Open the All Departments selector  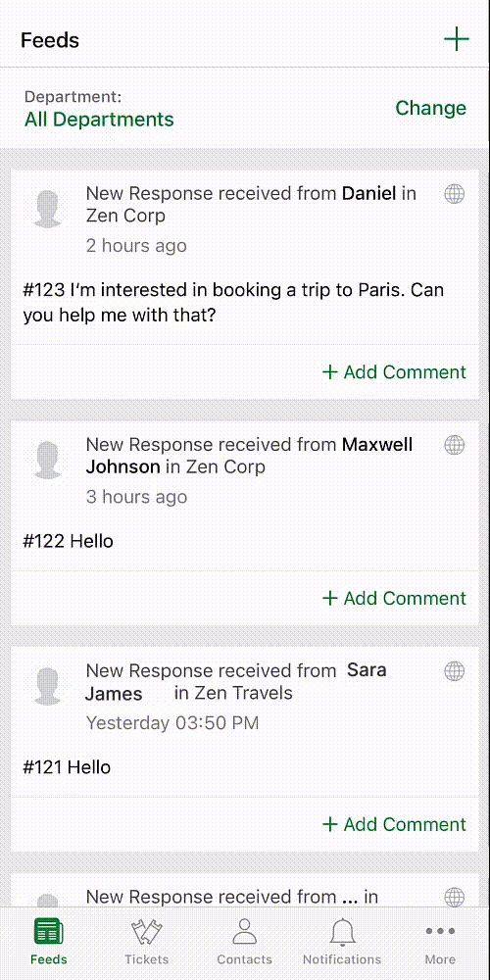99,120
